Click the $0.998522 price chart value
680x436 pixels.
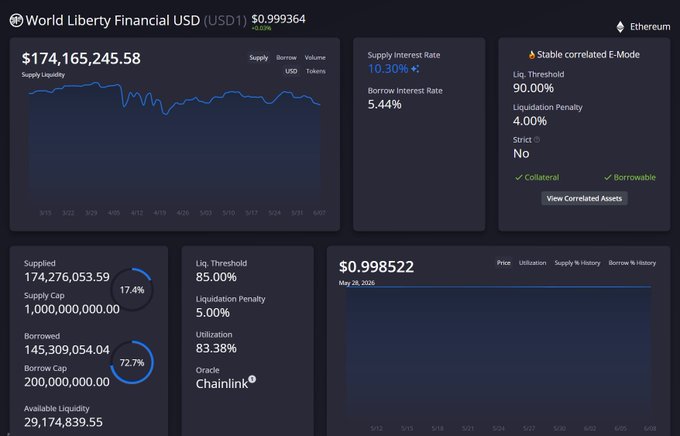pos(376,267)
